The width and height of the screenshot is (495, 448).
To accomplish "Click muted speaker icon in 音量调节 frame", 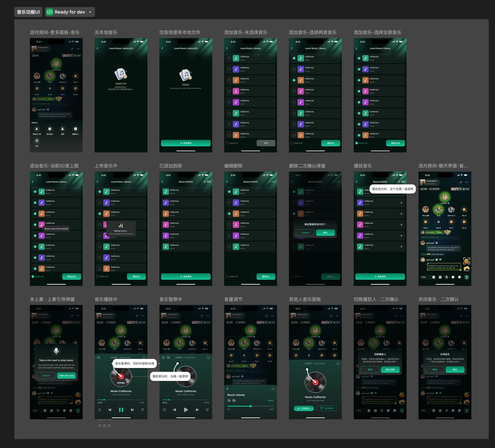I will click(x=234, y=401).
